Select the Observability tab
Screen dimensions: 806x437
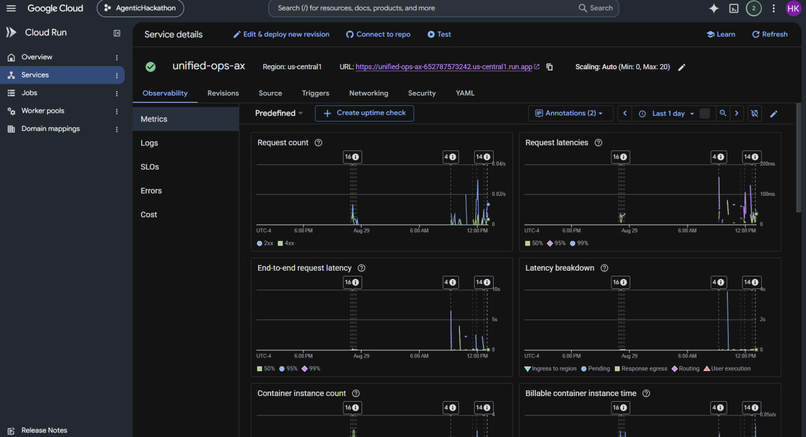tap(165, 93)
